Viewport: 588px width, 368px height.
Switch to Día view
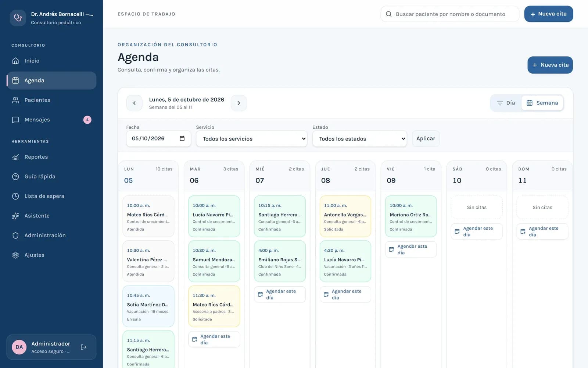506,103
